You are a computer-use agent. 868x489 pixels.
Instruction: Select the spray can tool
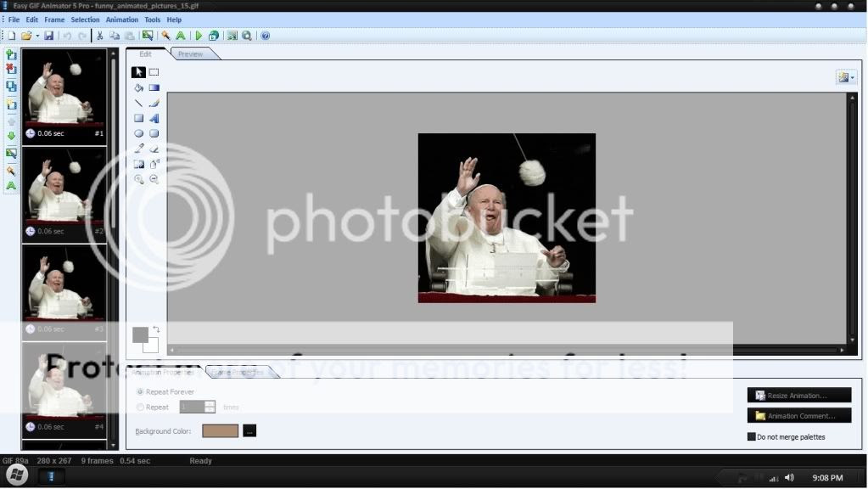pyautogui.click(x=154, y=164)
